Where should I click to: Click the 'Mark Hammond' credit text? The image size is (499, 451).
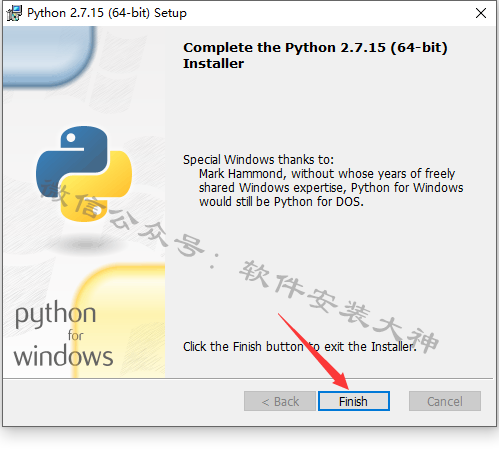point(241,174)
